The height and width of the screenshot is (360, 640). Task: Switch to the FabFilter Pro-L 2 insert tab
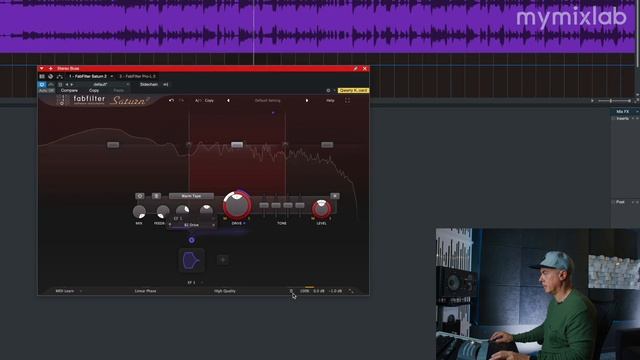[138, 76]
